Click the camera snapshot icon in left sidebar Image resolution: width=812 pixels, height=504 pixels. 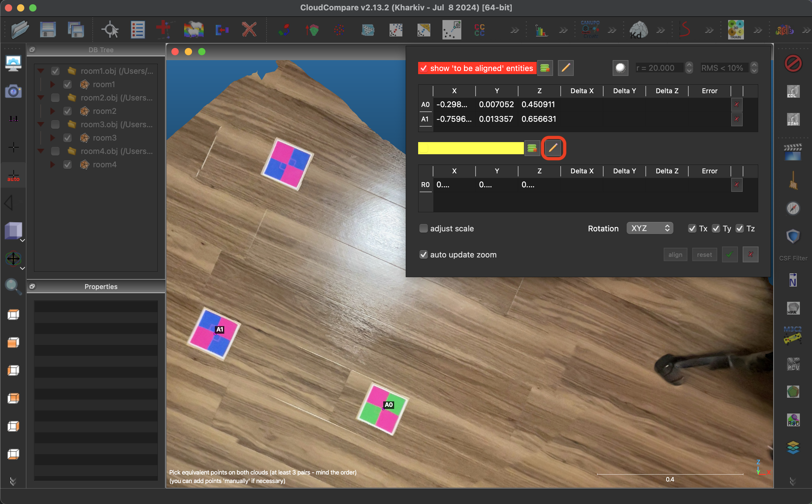click(13, 91)
